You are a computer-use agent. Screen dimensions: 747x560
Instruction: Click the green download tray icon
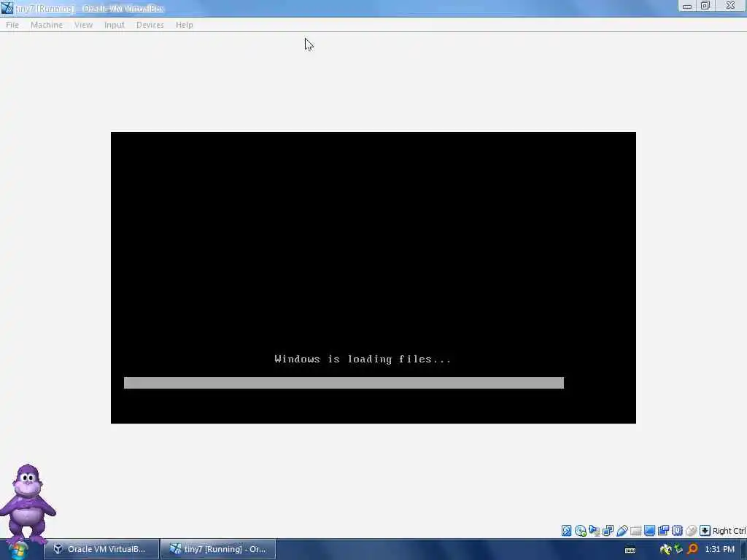[678, 550]
